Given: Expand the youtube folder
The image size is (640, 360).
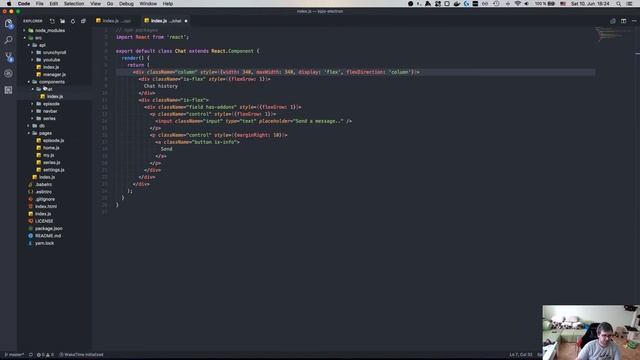Looking at the screenshot, I should pyautogui.click(x=47, y=60).
